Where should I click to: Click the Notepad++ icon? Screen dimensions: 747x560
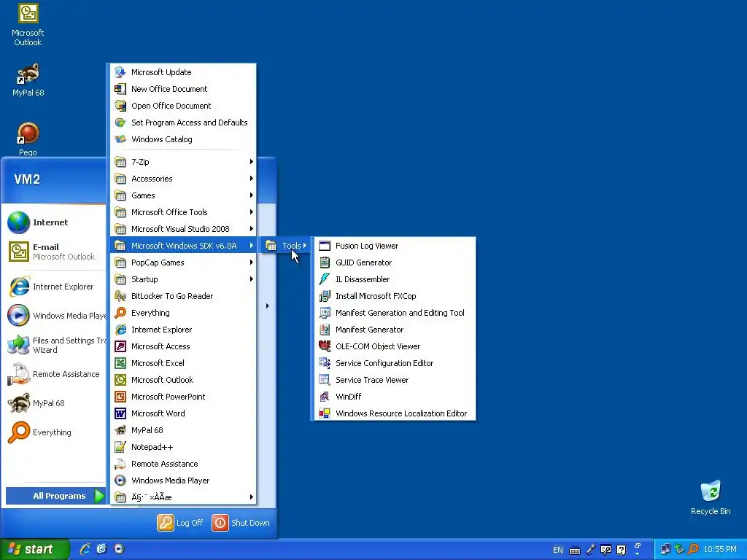click(x=120, y=447)
